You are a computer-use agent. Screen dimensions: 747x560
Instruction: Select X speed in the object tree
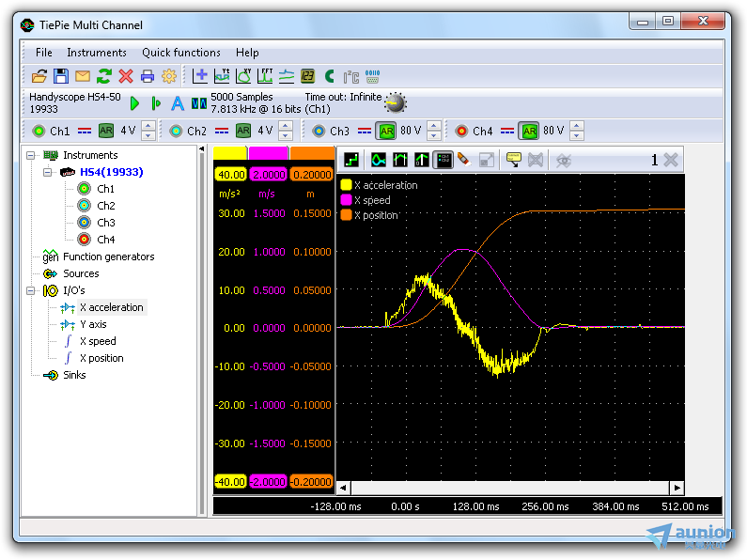98,341
